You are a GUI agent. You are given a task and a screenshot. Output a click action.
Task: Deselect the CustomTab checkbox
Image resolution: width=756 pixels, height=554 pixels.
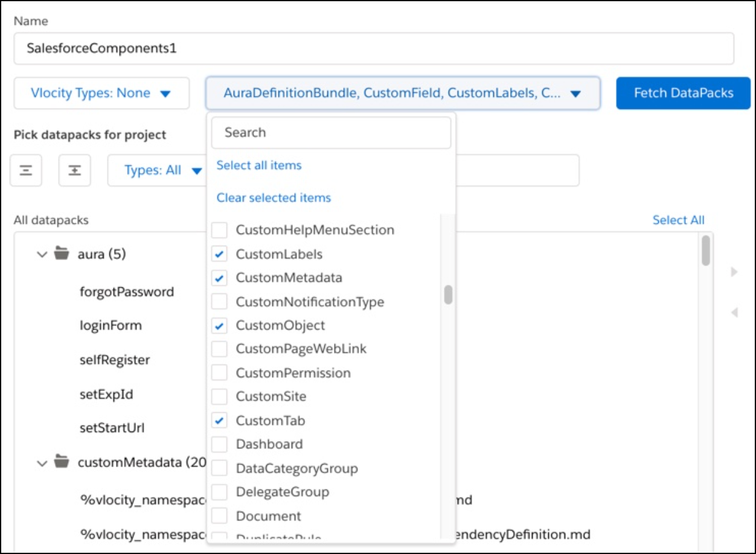point(220,421)
